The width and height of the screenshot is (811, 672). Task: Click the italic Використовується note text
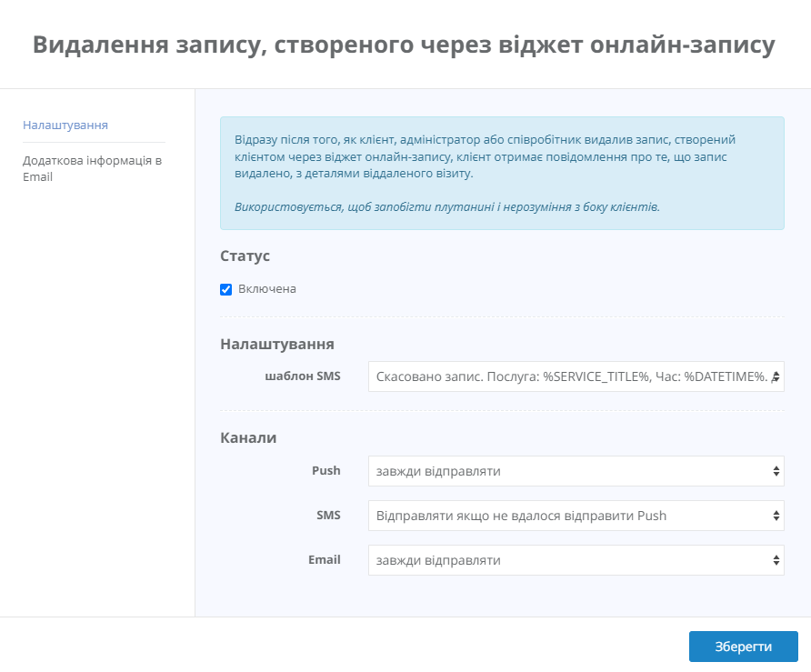tap(447, 207)
